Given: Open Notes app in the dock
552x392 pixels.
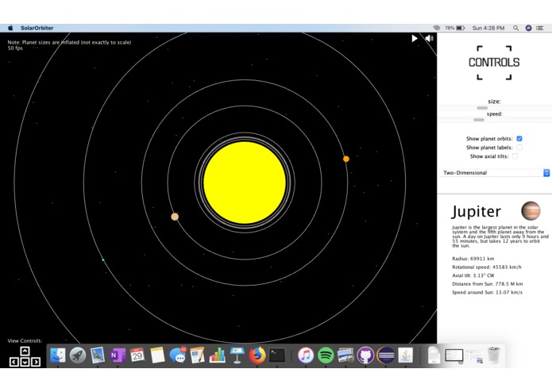Looking at the screenshot, I should (x=157, y=355).
